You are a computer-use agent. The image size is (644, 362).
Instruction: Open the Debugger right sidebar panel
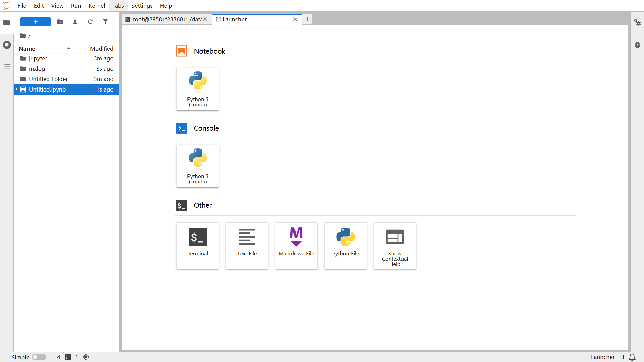tap(637, 45)
